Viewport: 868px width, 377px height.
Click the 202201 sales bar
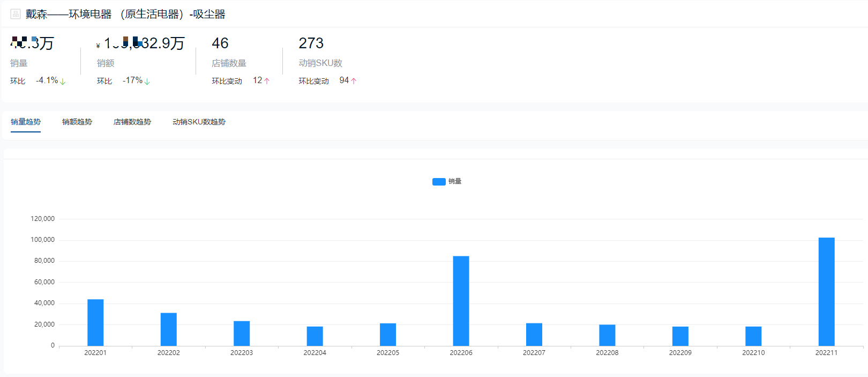click(95, 322)
